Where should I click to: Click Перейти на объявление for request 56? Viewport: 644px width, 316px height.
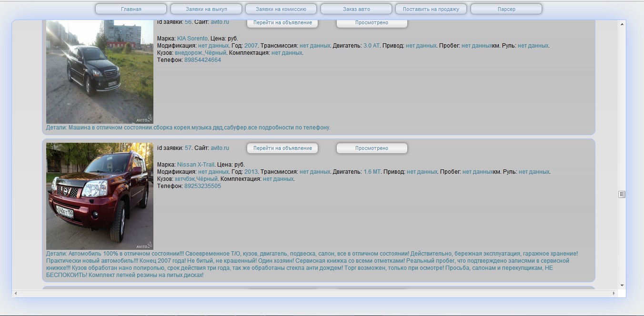282,23
